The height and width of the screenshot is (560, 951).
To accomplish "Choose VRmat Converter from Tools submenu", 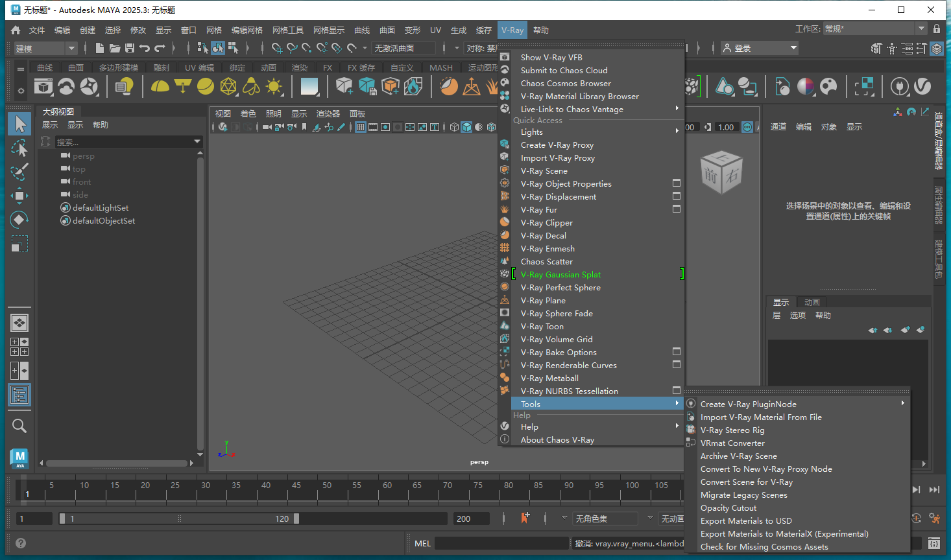I will [x=732, y=443].
